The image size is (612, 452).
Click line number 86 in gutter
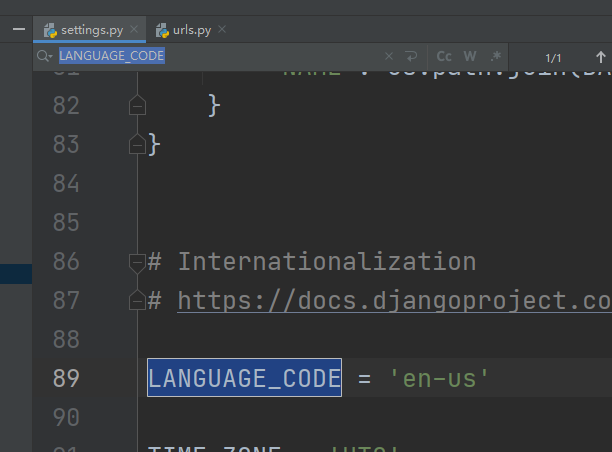click(x=66, y=261)
